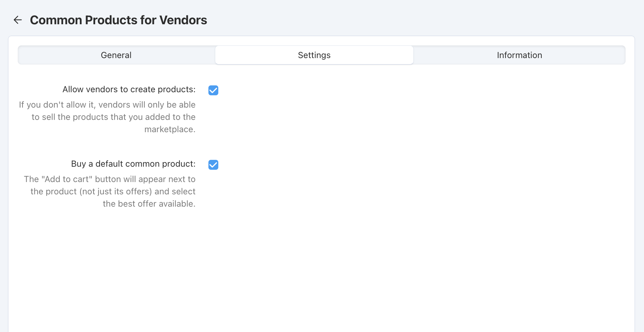This screenshot has height=332, width=644.
Task: Click the Common Products for Vendors heading
Action: [x=118, y=20]
